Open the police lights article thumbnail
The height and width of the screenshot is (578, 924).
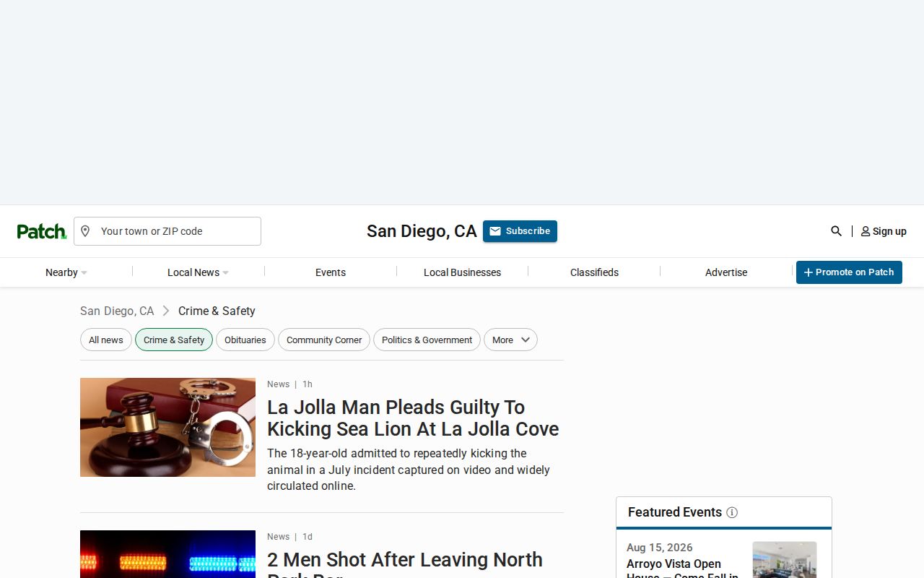coord(167,554)
